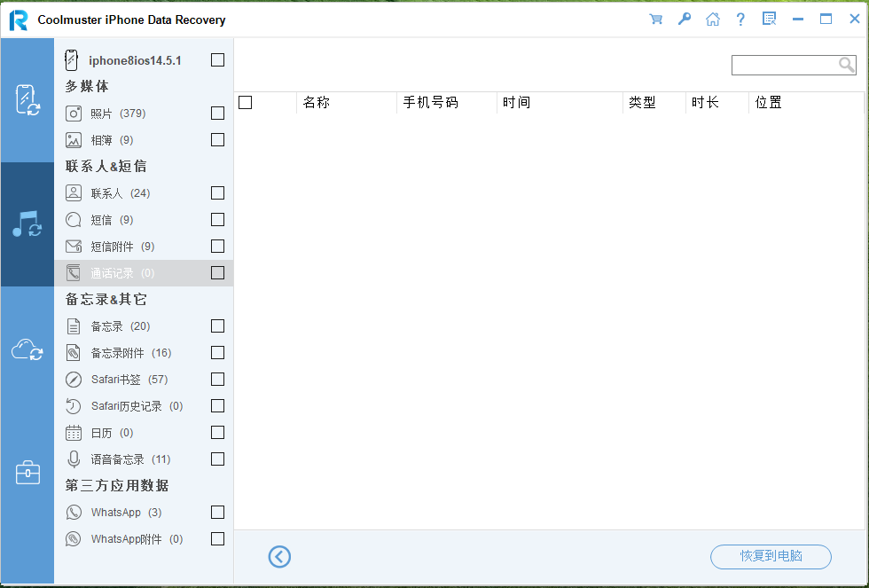
Task: Click the attachment icon beside WhatsApp附件
Action: [x=74, y=538]
